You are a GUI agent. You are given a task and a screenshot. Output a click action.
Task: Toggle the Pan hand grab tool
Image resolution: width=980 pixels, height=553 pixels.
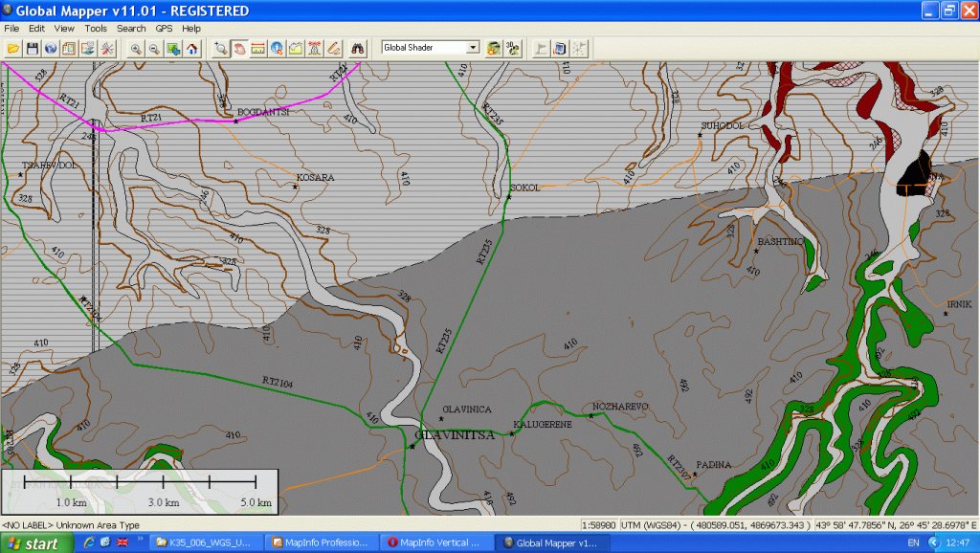[x=239, y=48]
